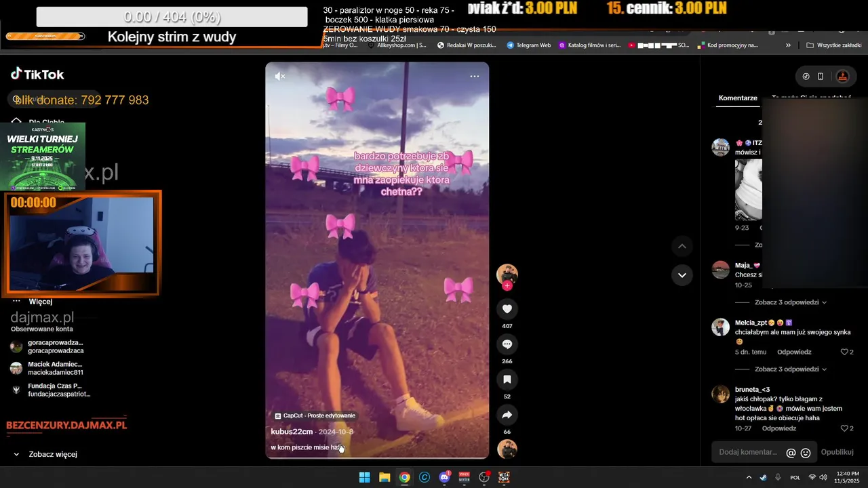868x488 pixels.
Task: Open the emoji picker in comment box
Action: pyautogui.click(x=806, y=453)
